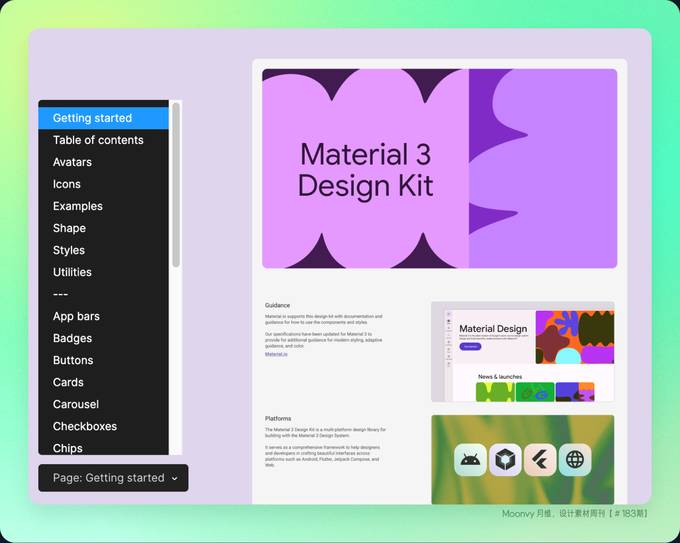Select the Shape page
Viewport: 680px width, 543px height.
click(x=103, y=228)
